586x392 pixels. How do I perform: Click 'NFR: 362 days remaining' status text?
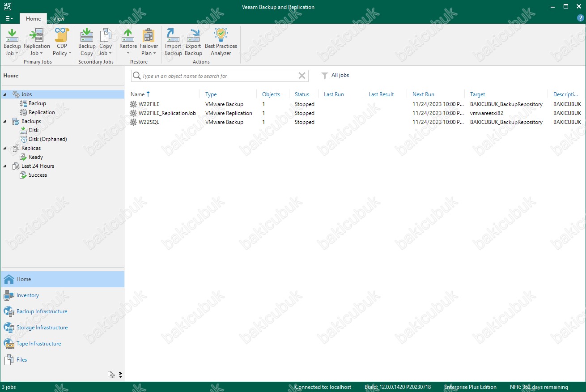coord(539,387)
